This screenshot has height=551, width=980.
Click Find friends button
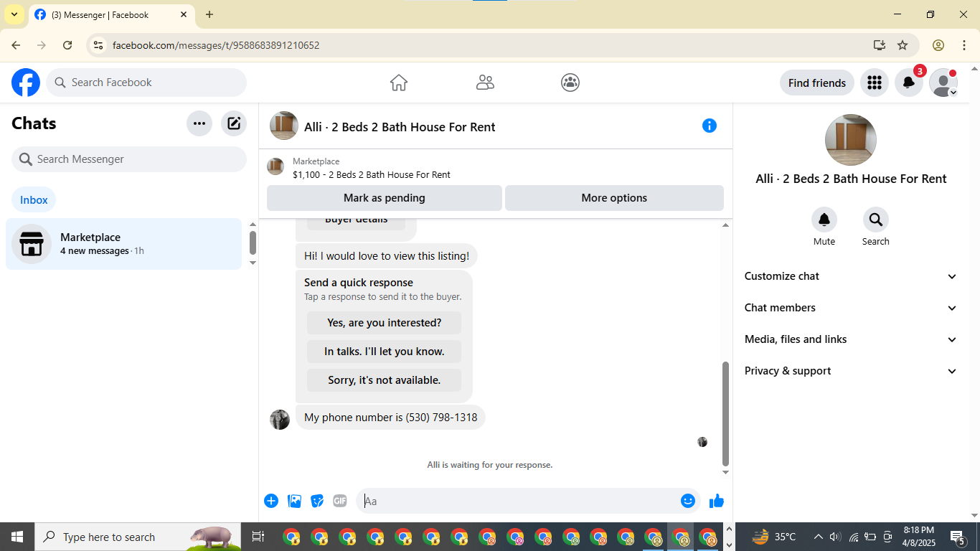pos(817,83)
